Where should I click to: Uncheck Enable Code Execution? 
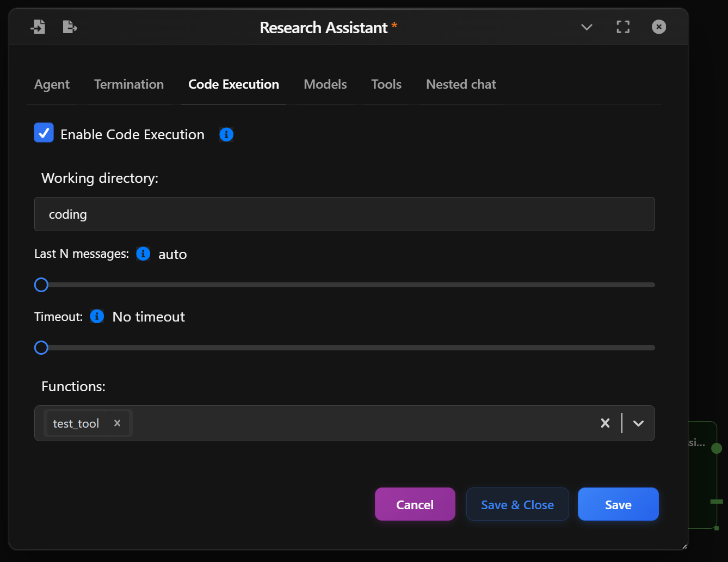coord(44,132)
